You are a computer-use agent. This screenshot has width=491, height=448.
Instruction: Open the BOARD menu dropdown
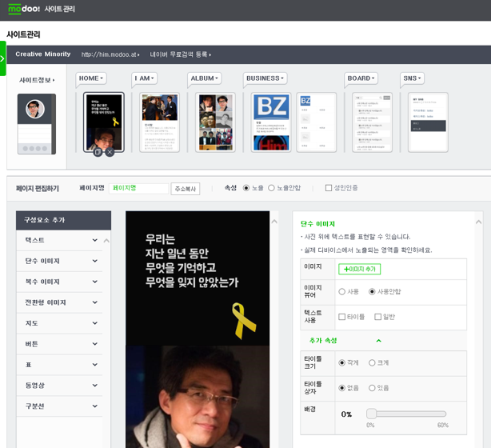click(x=361, y=78)
